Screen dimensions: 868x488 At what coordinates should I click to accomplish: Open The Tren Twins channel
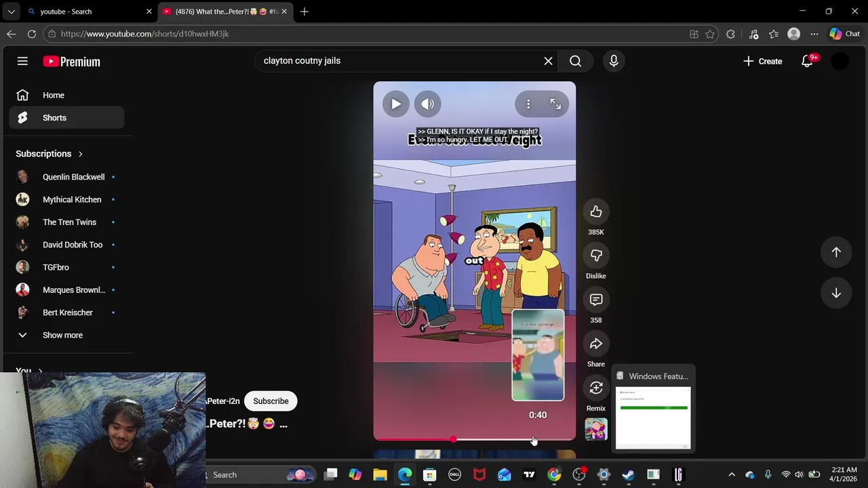click(66, 222)
